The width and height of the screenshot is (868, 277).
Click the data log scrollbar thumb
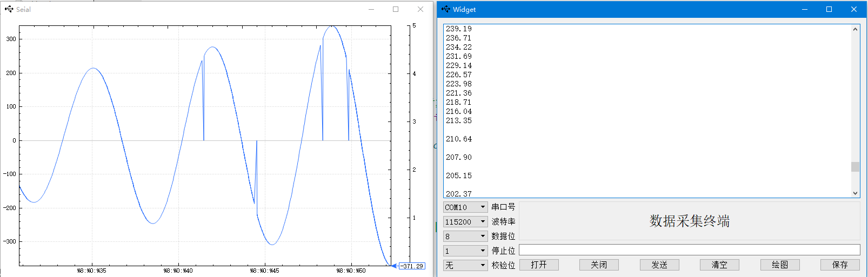pyautogui.click(x=855, y=167)
